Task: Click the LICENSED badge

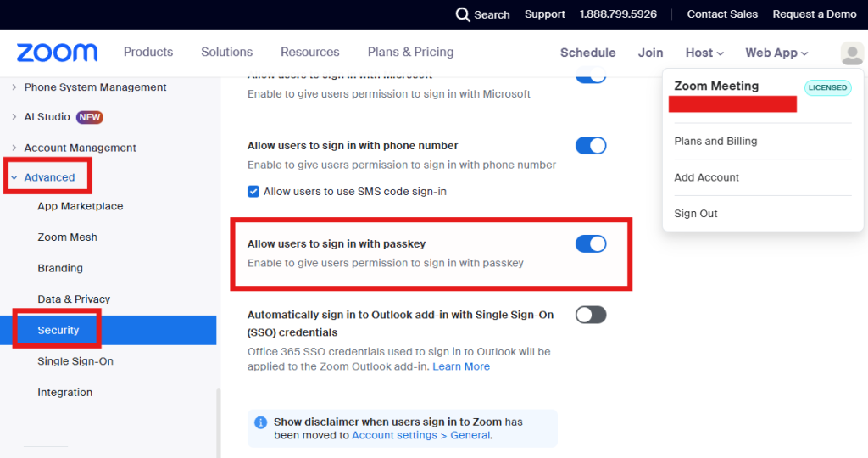Action: pyautogui.click(x=827, y=87)
